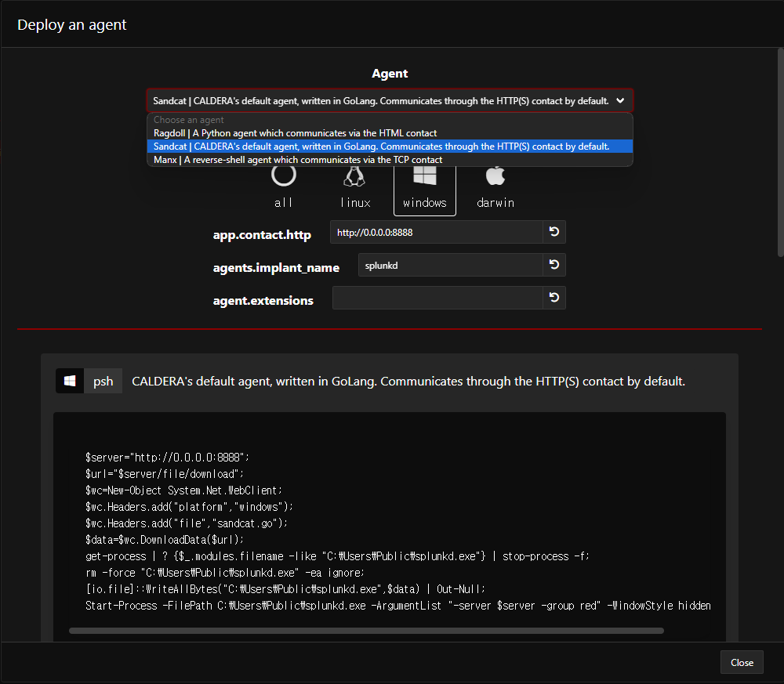Viewport: 784px width, 684px height.
Task: Click the WriteAllBytes code line
Action: 285,589
